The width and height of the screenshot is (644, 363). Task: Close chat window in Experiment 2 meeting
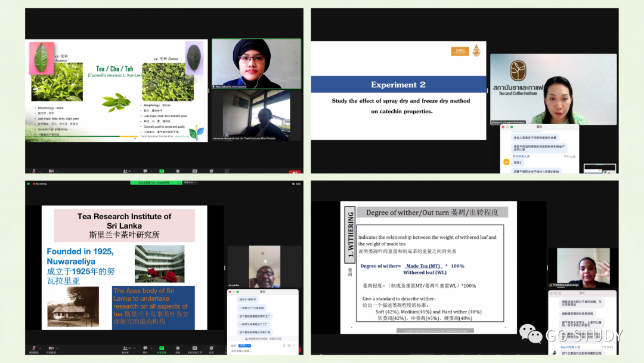503,127
